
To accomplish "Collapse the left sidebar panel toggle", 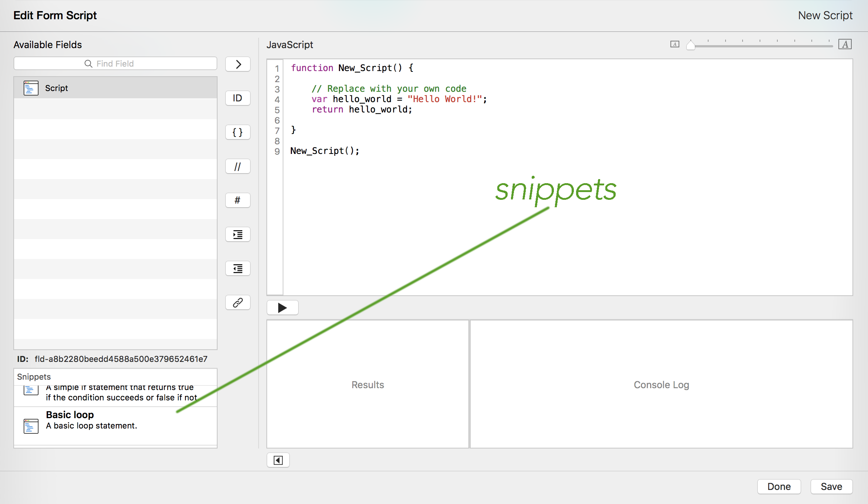I will pos(278,460).
